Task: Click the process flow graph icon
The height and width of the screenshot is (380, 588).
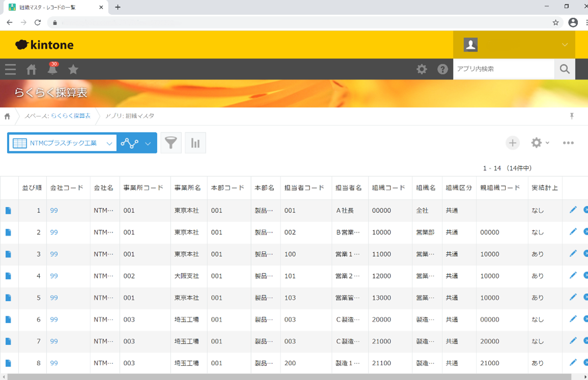Action: [x=129, y=143]
